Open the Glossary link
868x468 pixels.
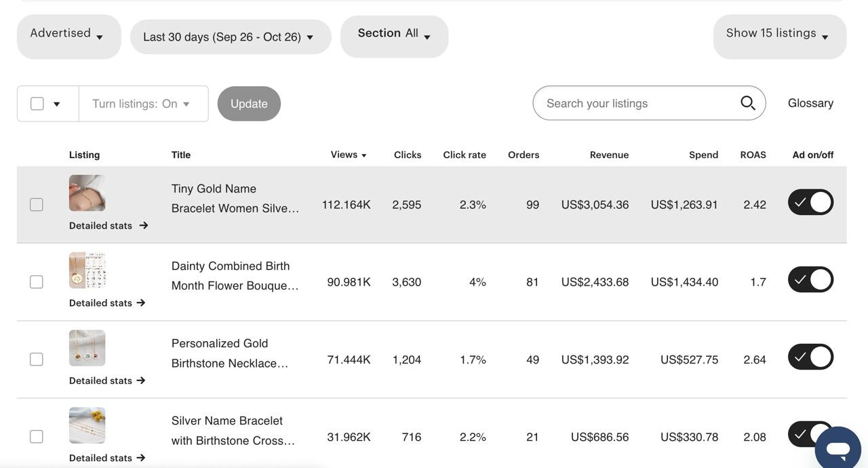coord(810,103)
